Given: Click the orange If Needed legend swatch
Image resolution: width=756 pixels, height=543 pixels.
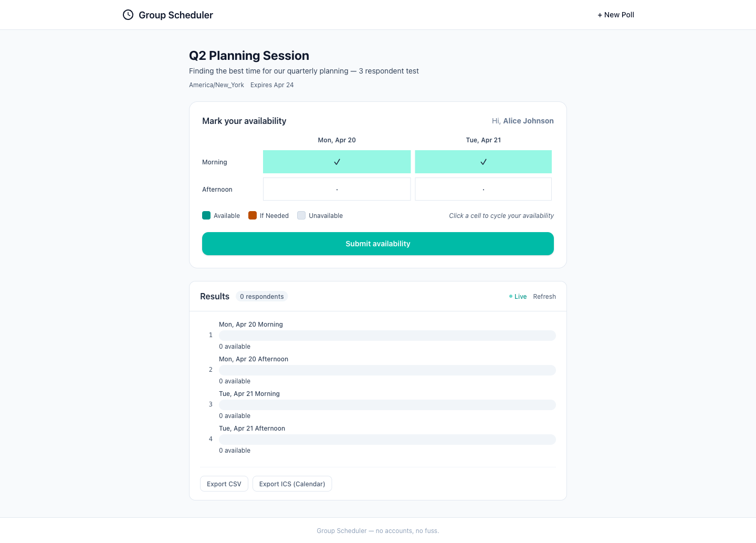Looking at the screenshot, I should pyautogui.click(x=253, y=215).
